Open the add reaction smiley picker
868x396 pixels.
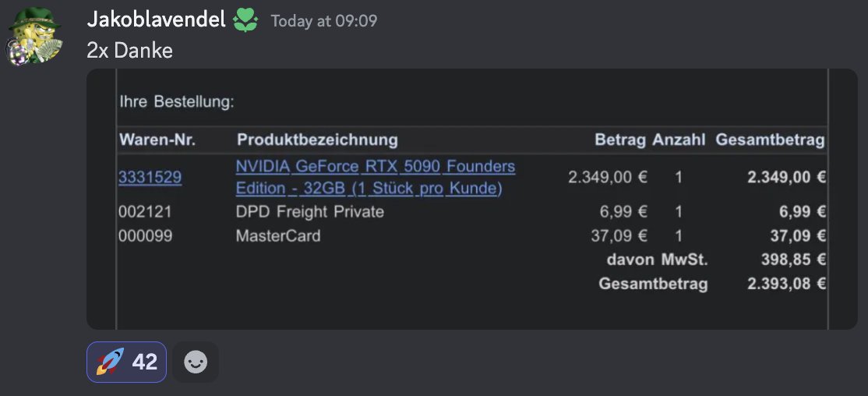click(x=196, y=362)
